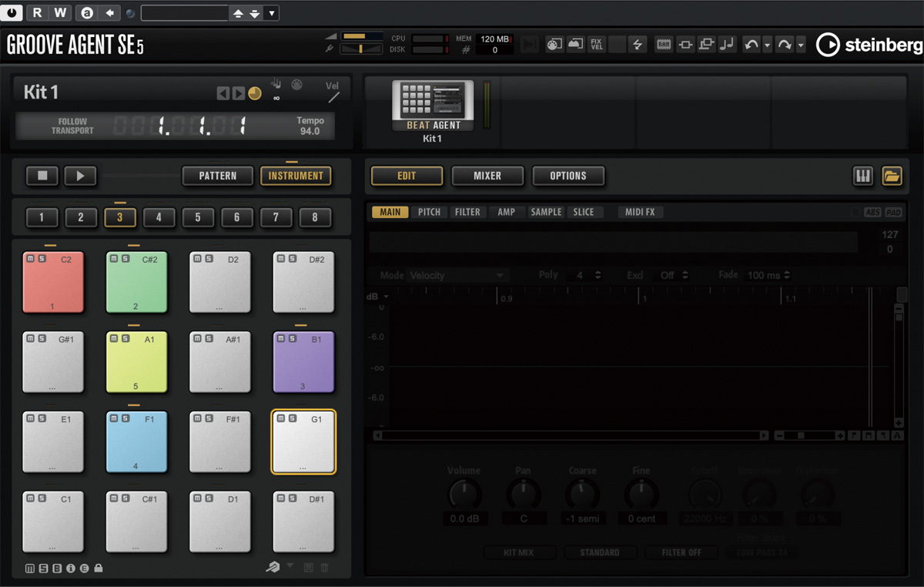The image size is (924, 587).
Task: Open the load panel folder icon
Action: pos(892,176)
